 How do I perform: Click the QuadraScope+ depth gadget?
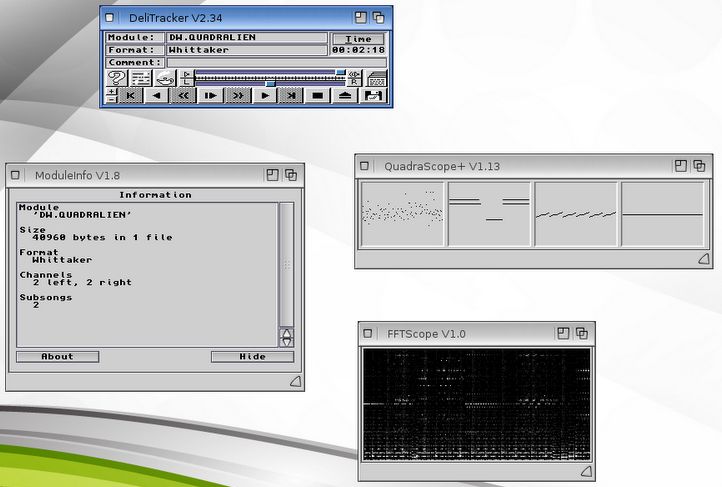[x=699, y=166]
